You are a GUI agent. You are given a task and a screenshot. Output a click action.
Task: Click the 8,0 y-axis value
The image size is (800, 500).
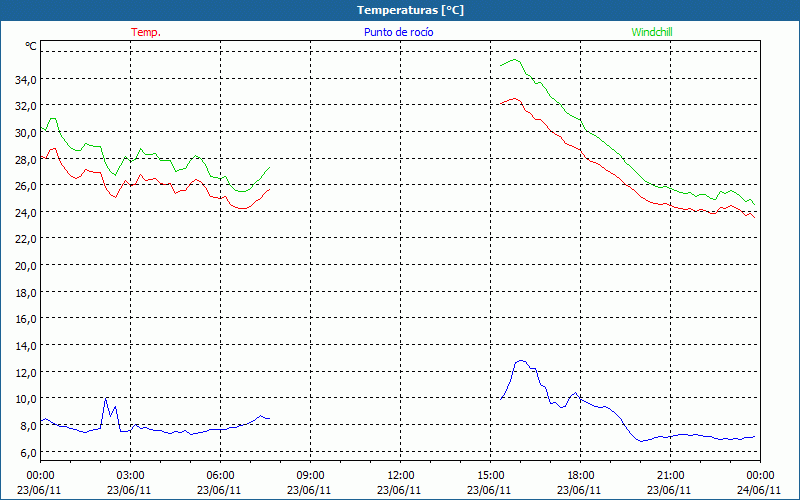point(28,425)
